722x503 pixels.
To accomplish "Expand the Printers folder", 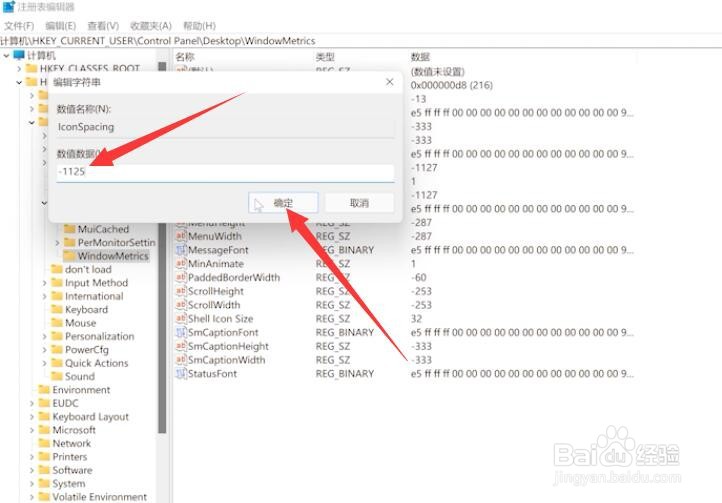I will (x=32, y=457).
